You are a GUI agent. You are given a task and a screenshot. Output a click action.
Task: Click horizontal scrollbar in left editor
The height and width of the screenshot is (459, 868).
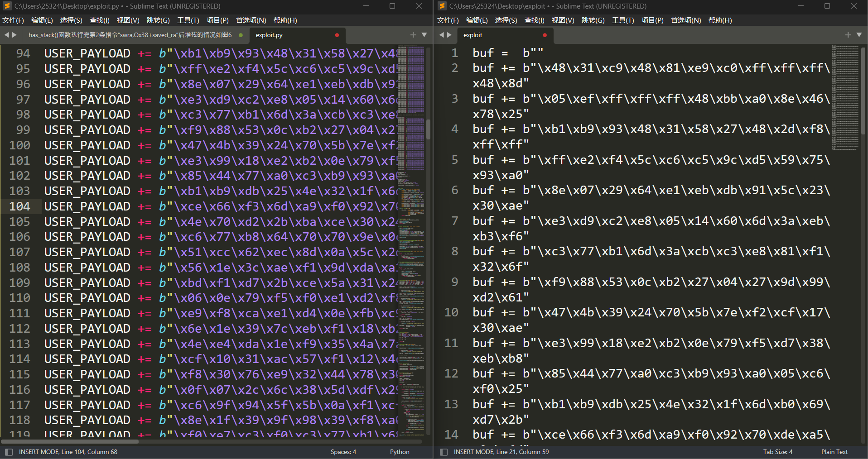(x=70, y=441)
